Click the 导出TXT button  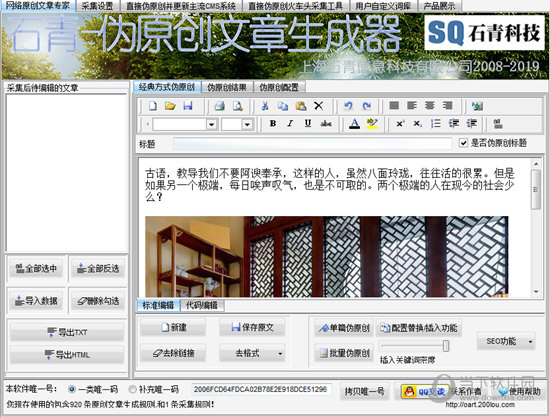click(67, 332)
